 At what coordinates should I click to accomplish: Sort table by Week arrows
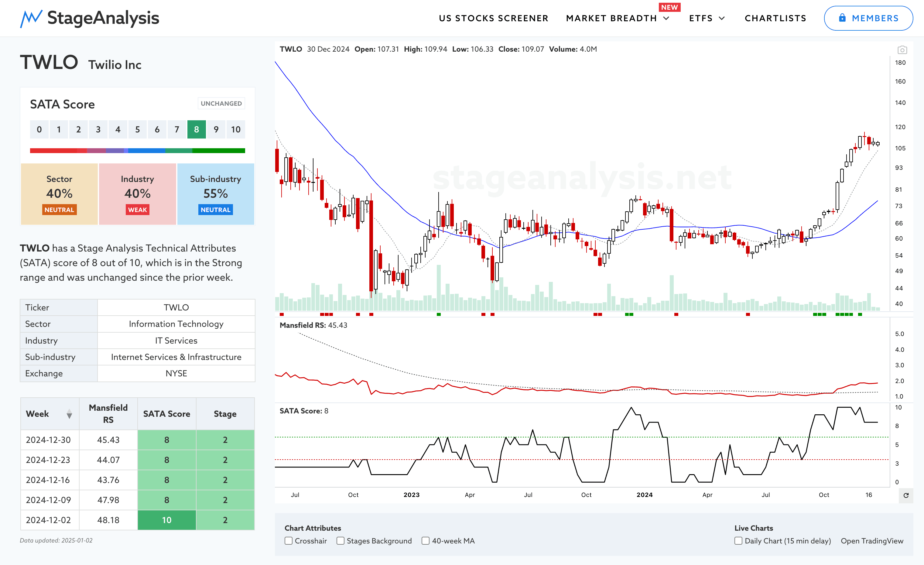point(69,414)
